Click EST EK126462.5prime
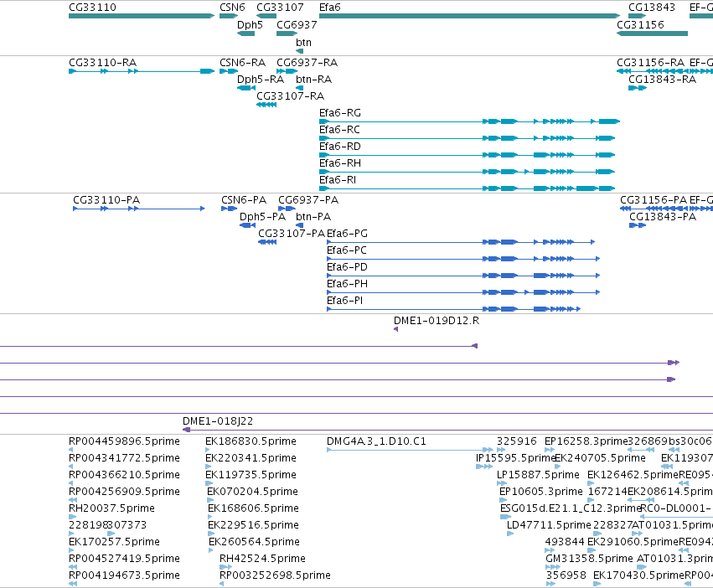The width and height of the screenshot is (713, 588). [x=590, y=483]
